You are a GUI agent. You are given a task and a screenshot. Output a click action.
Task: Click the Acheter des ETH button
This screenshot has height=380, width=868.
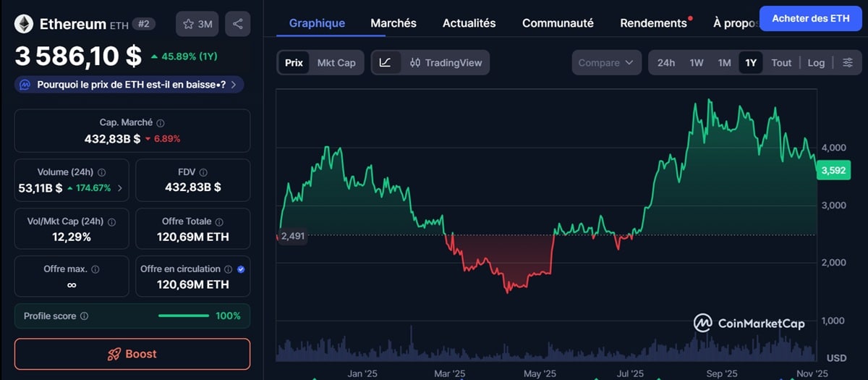811,18
